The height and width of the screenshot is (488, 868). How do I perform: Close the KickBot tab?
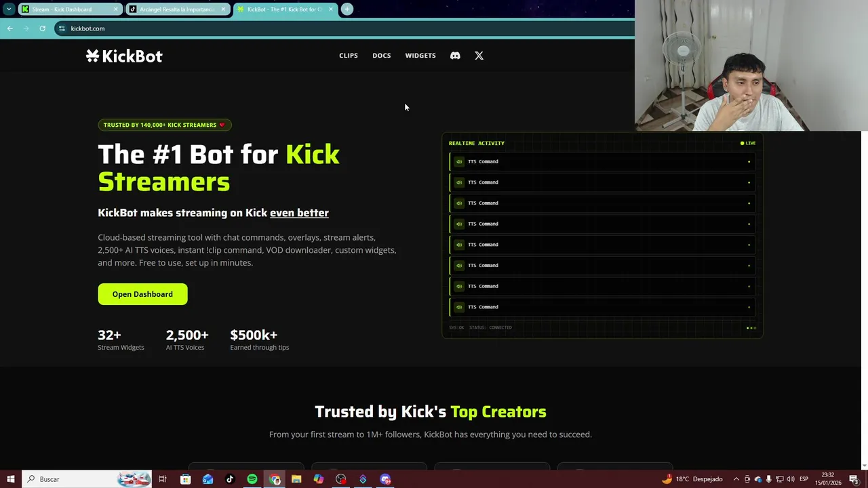pos(331,9)
